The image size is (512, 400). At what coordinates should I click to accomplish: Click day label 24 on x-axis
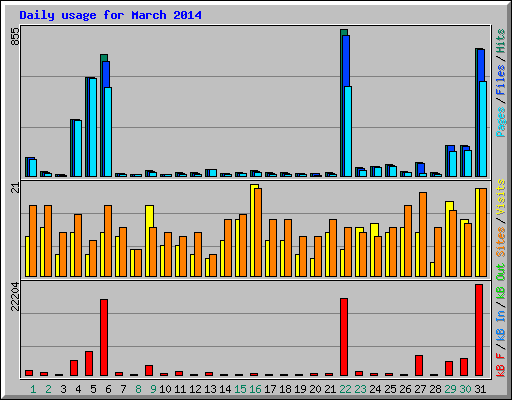click(x=375, y=389)
